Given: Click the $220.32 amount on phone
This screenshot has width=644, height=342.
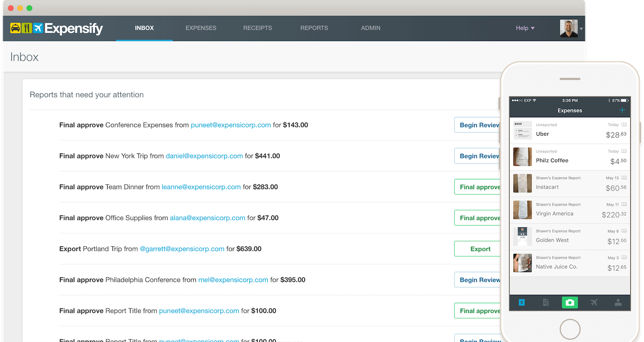Looking at the screenshot, I should 614,215.
